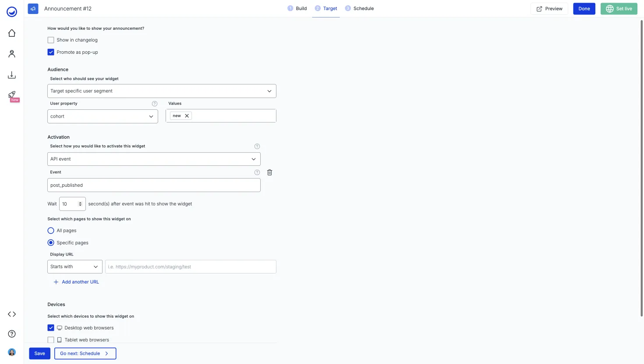Open the developer code icon in sidebar
The height and width of the screenshot is (364, 644).
pyautogui.click(x=11, y=314)
